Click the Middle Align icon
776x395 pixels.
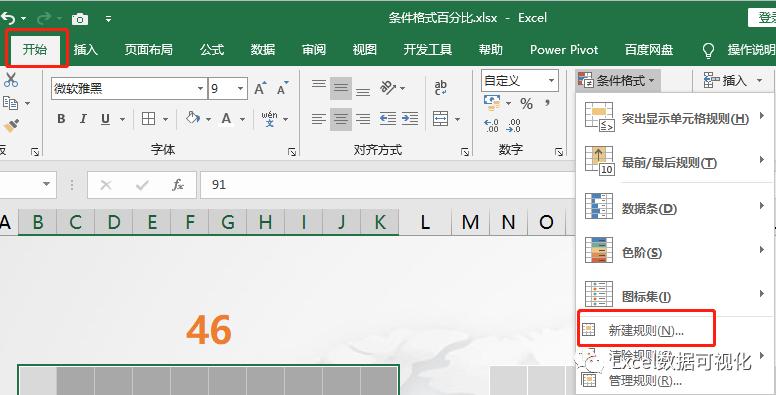[x=340, y=89]
